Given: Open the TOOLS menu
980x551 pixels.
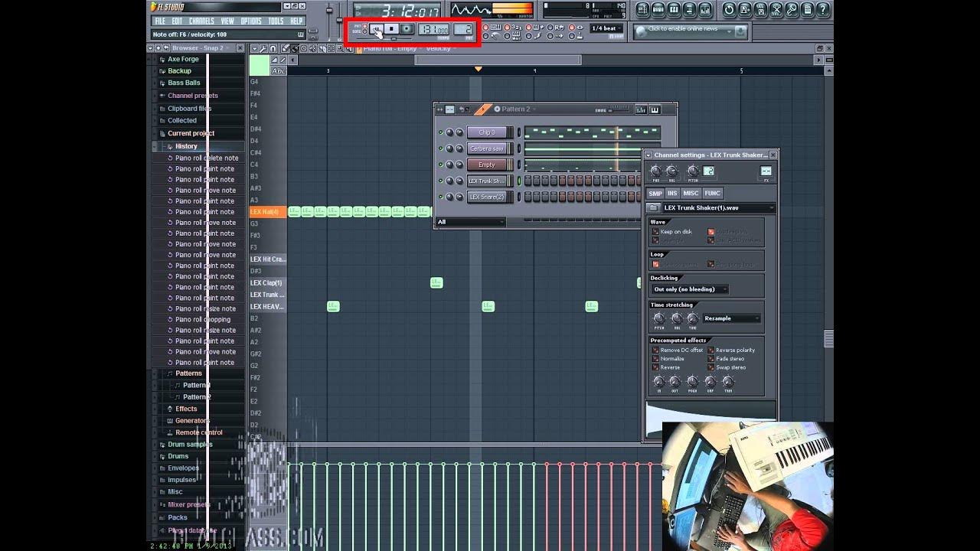Looking at the screenshot, I should click(276, 21).
